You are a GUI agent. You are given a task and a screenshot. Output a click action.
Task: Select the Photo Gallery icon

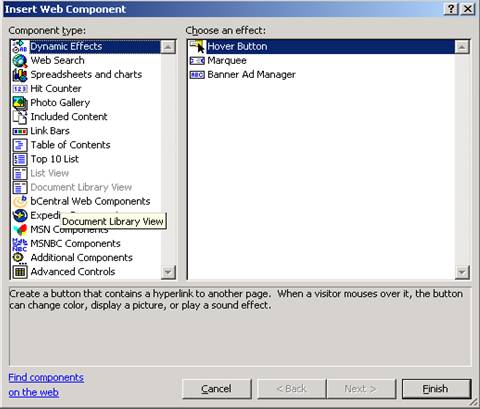tap(20, 103)
